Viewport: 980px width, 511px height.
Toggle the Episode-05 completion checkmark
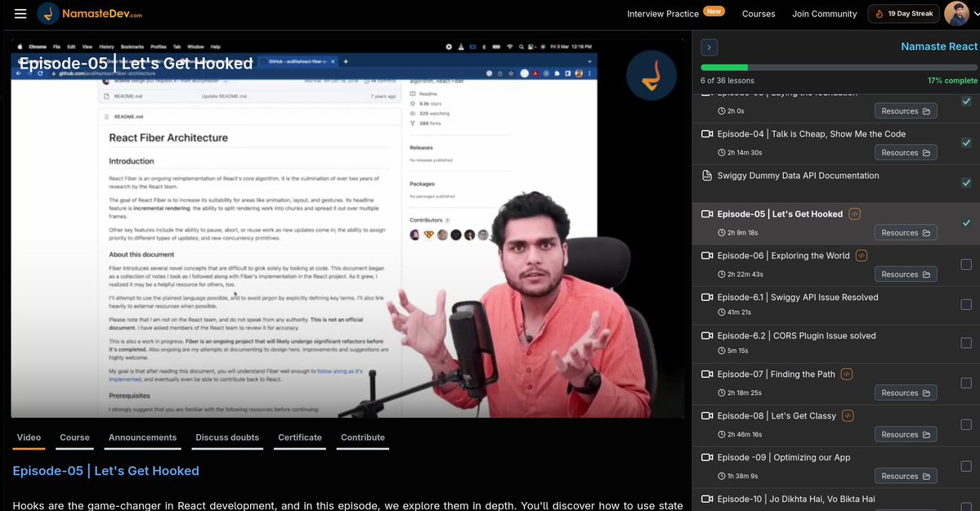click(966, 223)
